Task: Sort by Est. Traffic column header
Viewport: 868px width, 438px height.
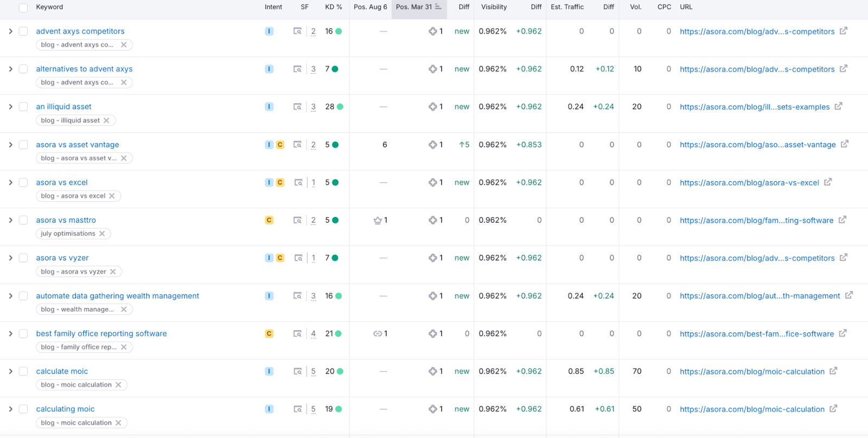Action: click(567, 7)
